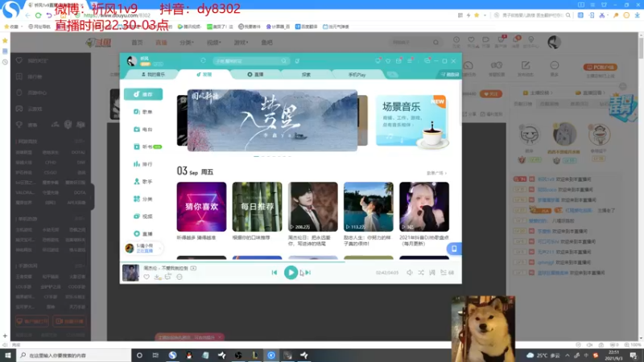This screenshot has height=362, width=644.
Task: Switch to the 手机Play tab
Action: [x=357, y=74]
